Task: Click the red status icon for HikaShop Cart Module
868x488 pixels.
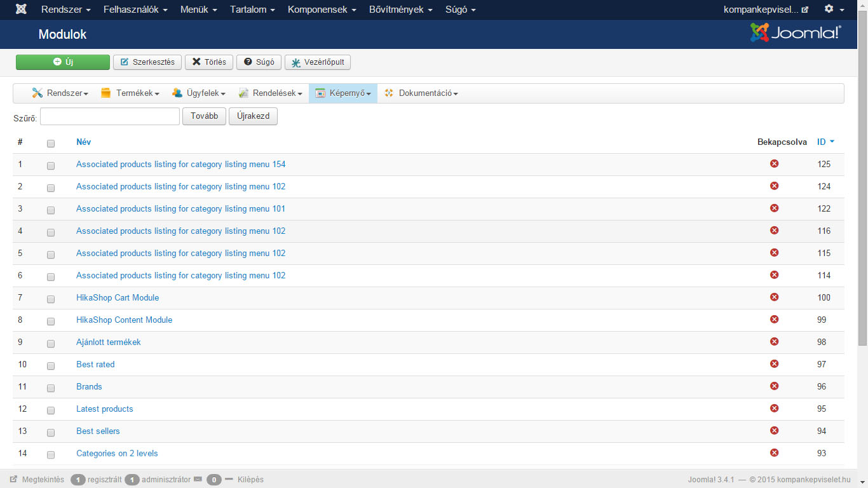Action: [x=774, y=297]
